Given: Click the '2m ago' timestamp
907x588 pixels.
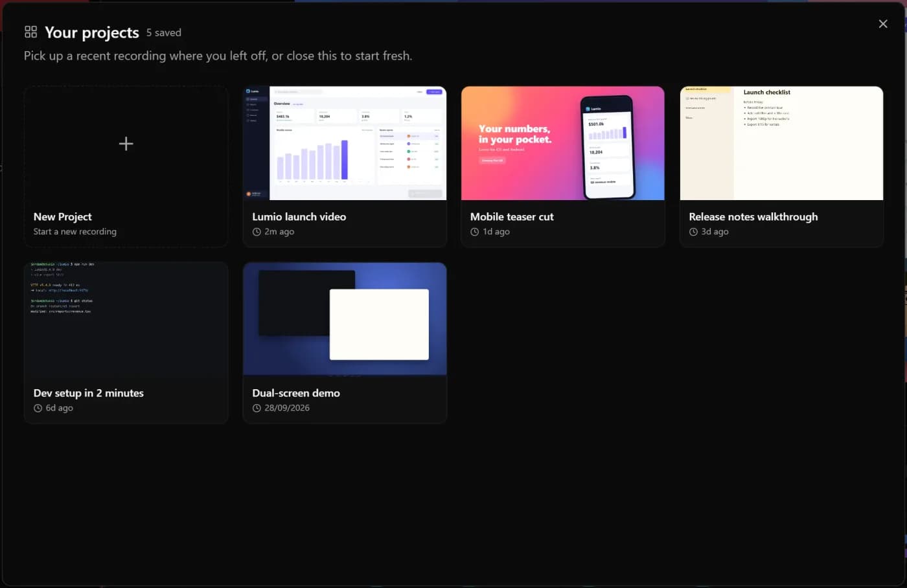Looking at the screenshot, I should coord(279,232).
